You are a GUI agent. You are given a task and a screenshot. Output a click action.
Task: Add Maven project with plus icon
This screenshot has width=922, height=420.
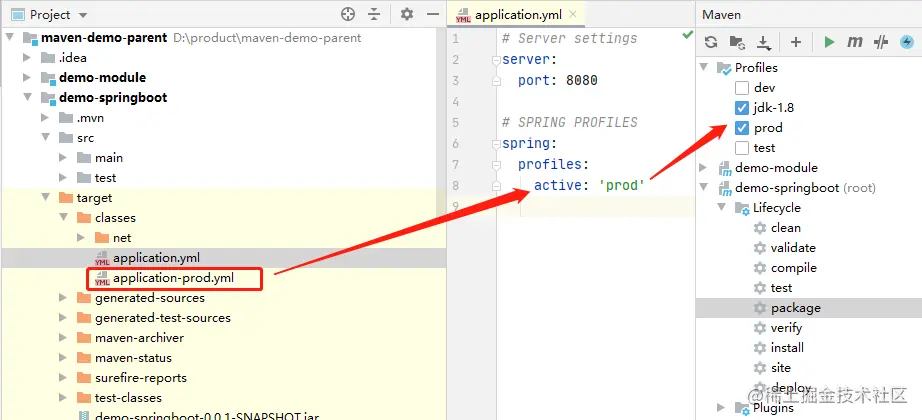(x=796, y=42)
